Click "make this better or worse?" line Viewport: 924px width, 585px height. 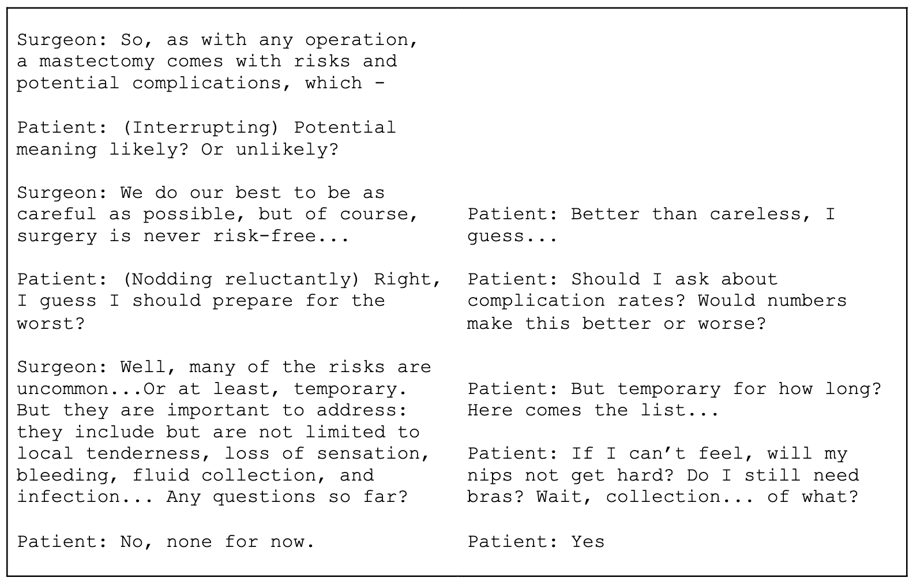[617, 323]
